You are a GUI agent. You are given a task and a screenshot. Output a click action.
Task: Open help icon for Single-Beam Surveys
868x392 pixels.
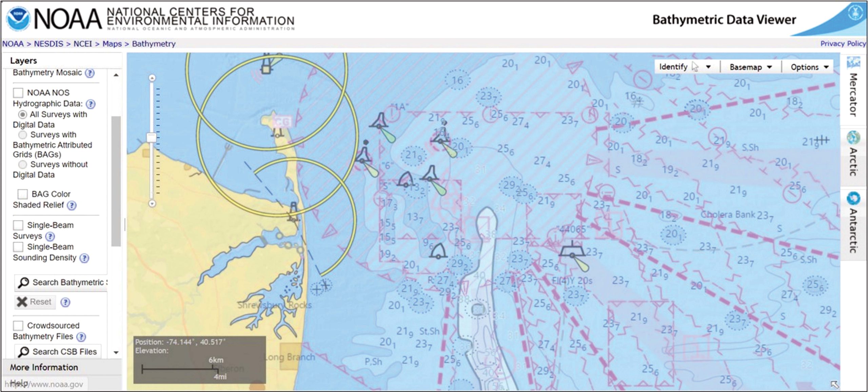[50, 236]
